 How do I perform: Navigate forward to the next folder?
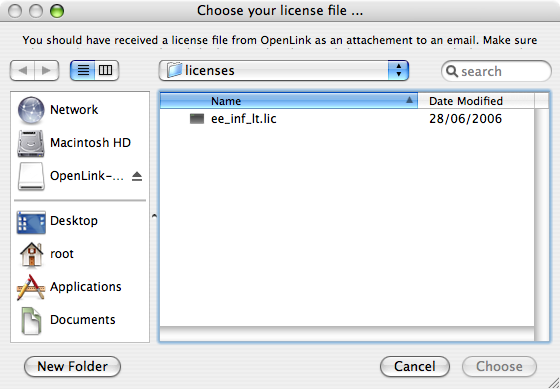46,70
